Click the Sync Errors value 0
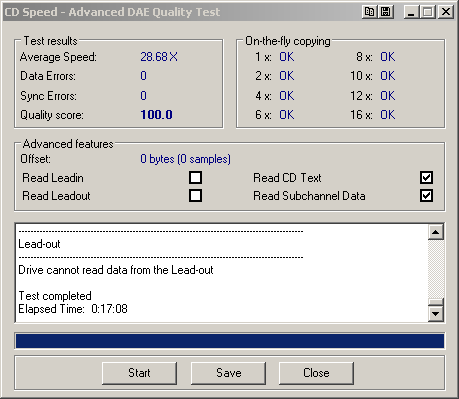 tap(143, 96)
